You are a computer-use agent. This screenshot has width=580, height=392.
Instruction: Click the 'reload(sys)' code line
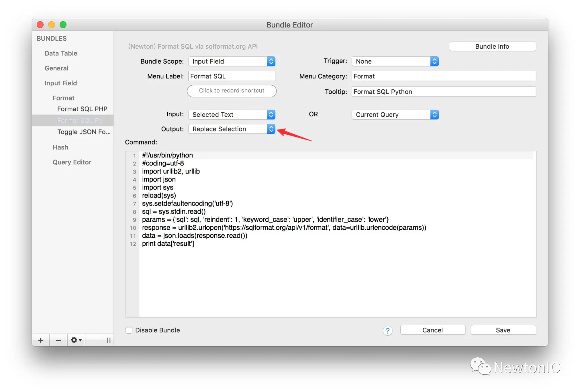pos(159,195)
